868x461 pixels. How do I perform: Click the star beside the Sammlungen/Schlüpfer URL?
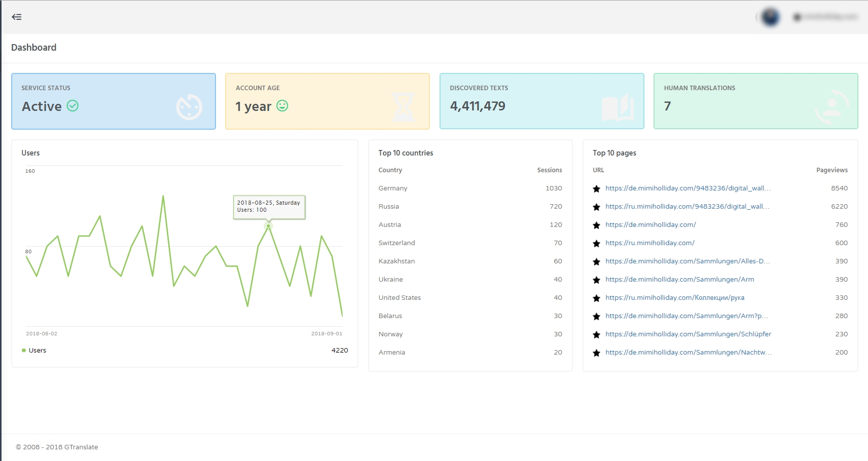point(597,334)
